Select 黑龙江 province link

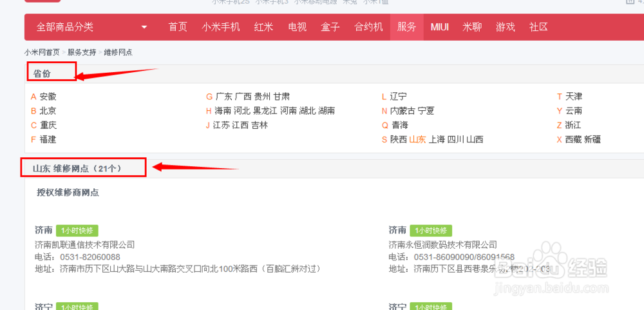pos(265,111)
